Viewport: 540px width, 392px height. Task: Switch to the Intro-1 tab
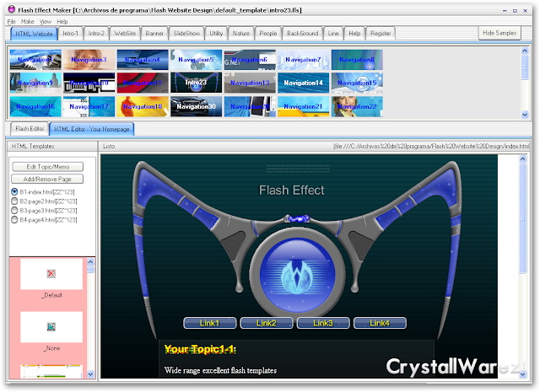point(71,34)
